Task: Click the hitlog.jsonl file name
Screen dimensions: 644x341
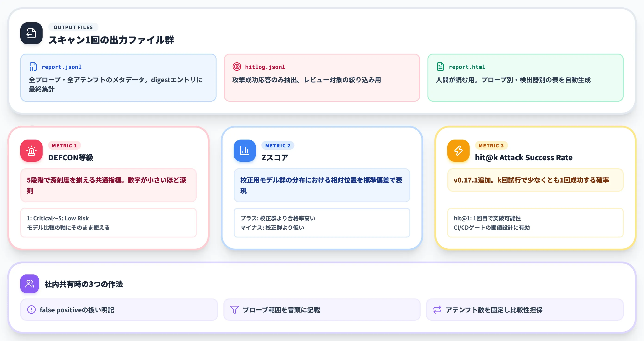Action: tap(265, 67)
